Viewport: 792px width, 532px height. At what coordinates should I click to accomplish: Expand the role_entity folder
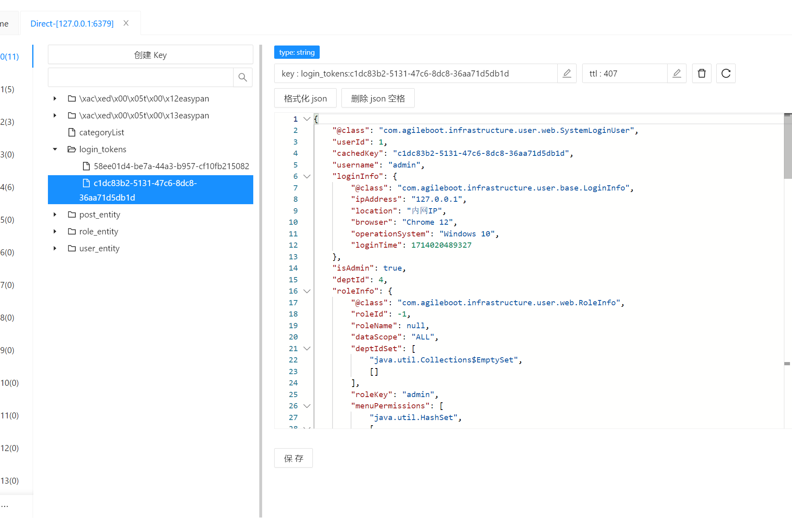55,231
